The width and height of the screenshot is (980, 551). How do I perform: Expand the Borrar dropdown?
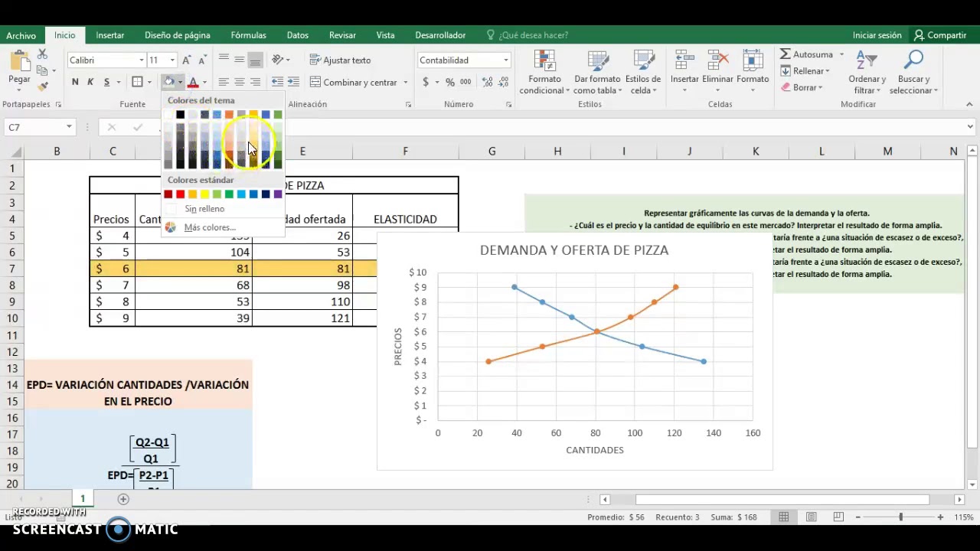(x=820, y=87)
